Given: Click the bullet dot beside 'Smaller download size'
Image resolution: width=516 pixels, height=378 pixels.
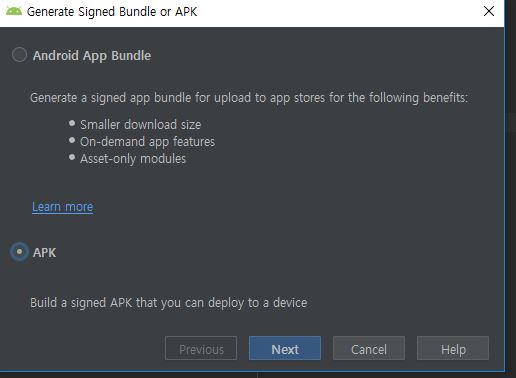Looking at the screenshot, I should [x=72, y=123].
